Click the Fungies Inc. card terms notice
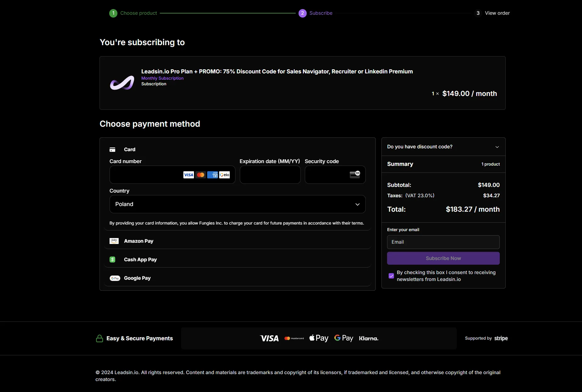This screenshot has width=582, height=392. [x=237, y=223]
